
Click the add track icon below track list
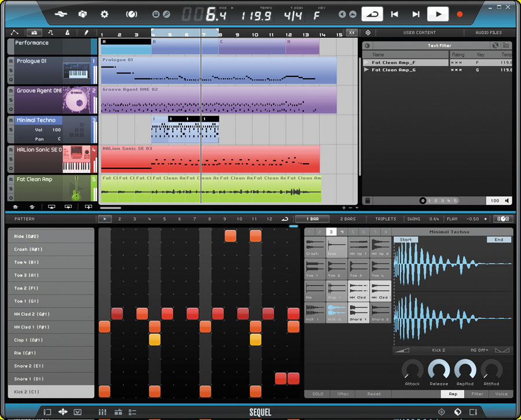point(89,207)
